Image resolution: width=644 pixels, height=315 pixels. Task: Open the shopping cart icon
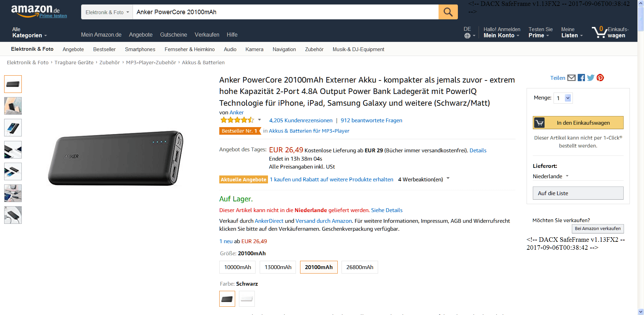600,32
